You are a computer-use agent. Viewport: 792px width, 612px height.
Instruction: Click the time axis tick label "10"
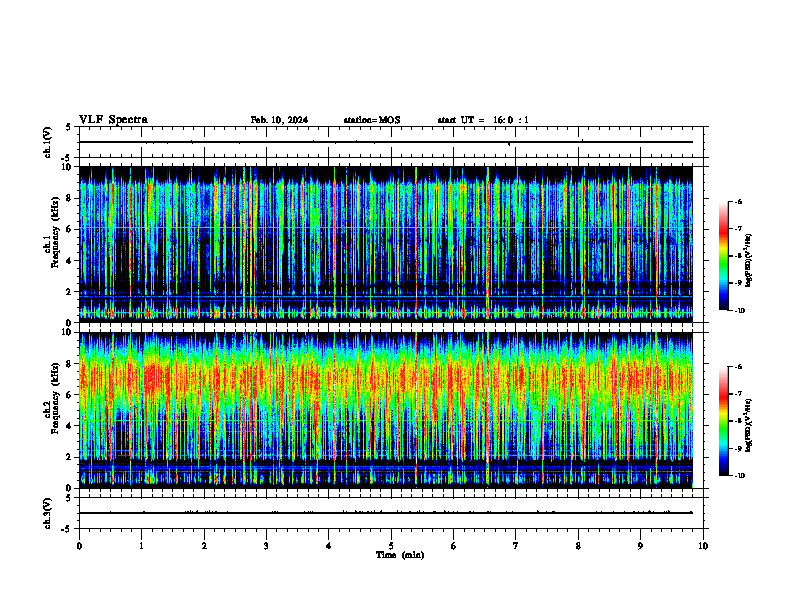pos(703,546)
